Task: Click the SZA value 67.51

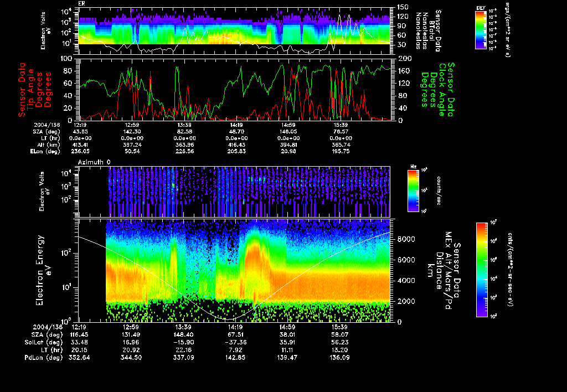Action: [235, 334]
